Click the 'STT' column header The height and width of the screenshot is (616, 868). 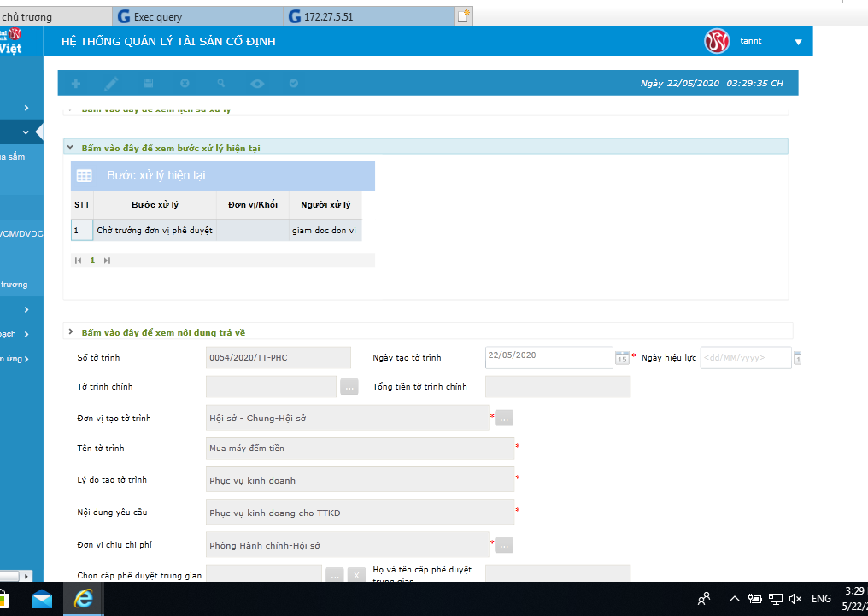82,205
